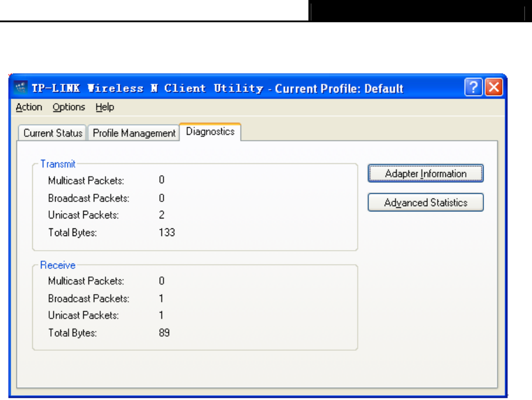This screenshot has width=532, height=400.
Task: Click Transmit Multicast Packets label
Action: (x=86, y=180)
